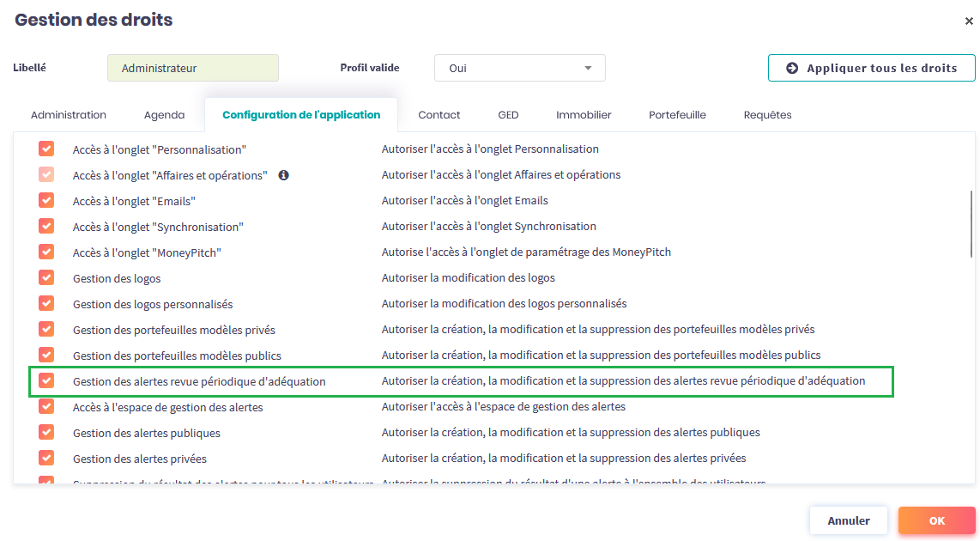
Task: Click the rights list vertical scrollbar
Action: pos(971,223)
